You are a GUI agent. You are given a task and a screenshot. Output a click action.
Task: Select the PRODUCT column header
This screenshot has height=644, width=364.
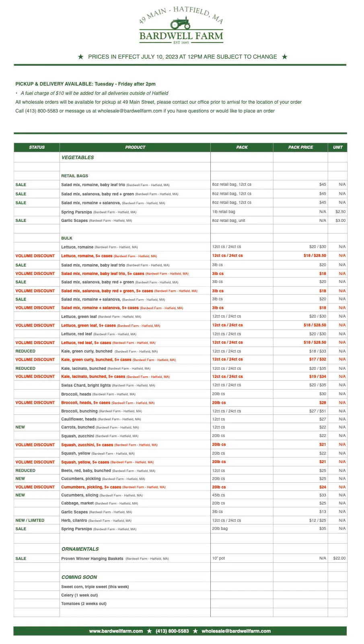click(x=135, y=147)
